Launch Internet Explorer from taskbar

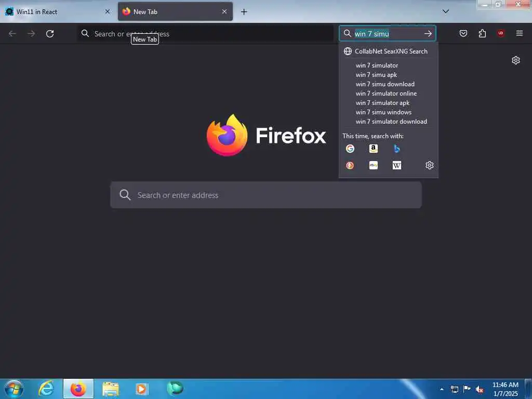[46, 389]
